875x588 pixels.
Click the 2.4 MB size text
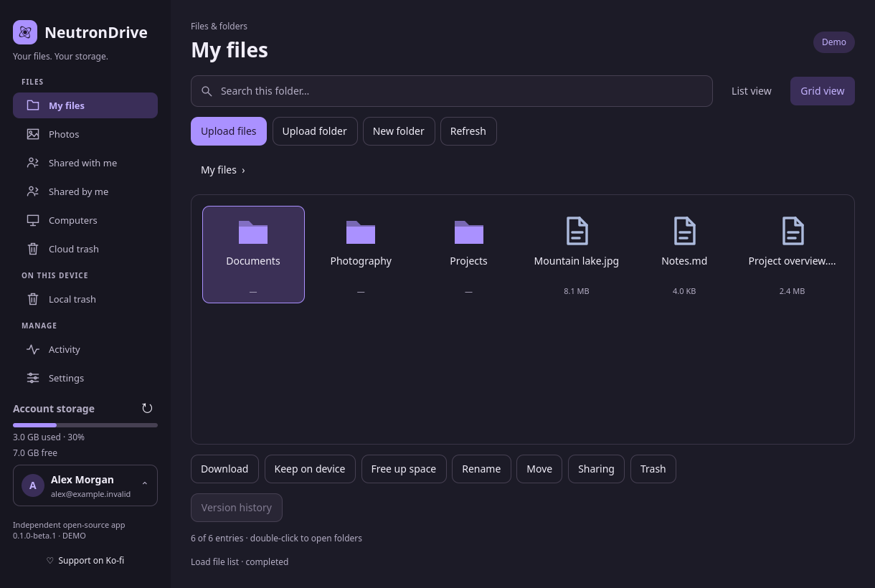click(x=793, y=291)
